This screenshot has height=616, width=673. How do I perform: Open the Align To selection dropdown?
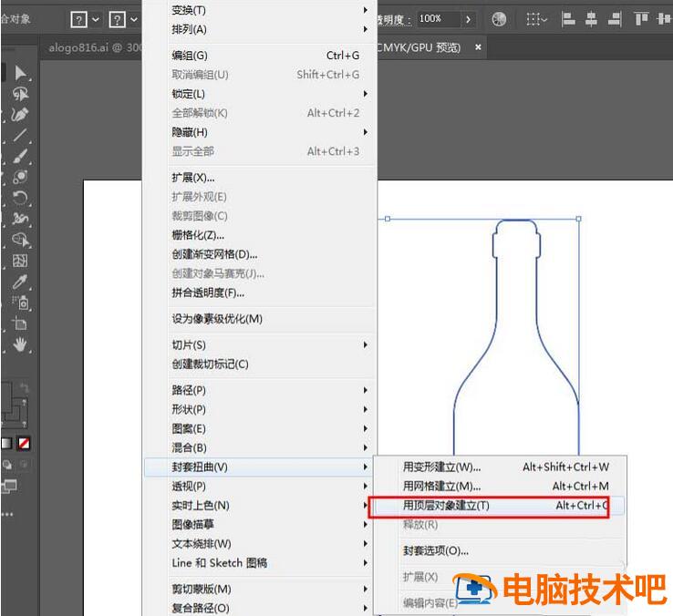click(x=536, y=19)
